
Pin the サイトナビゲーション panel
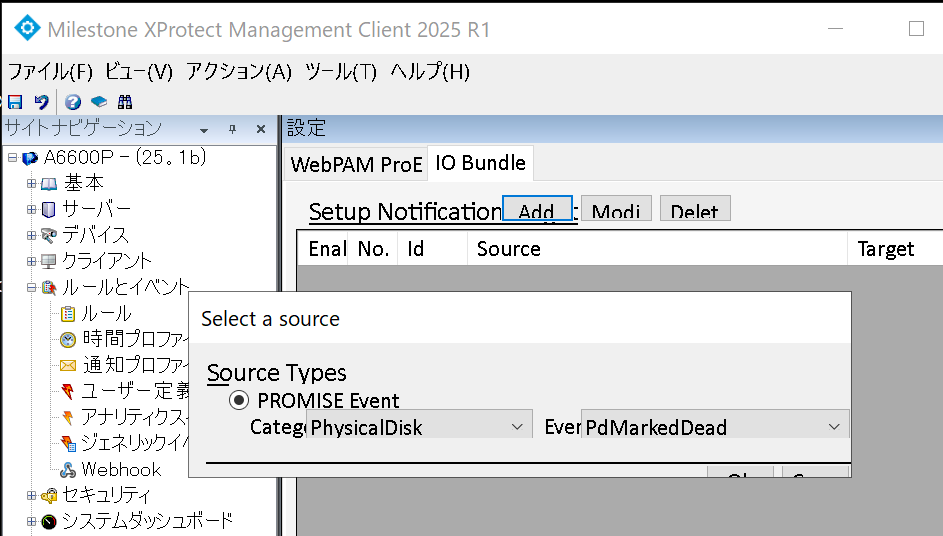point(232,129)
